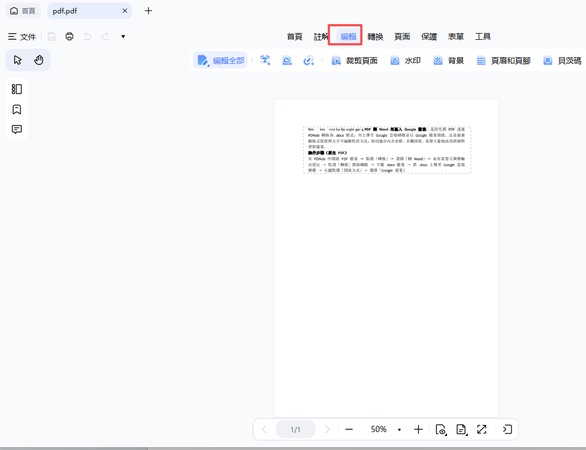Image resolution: width=586 pixels, height=450 pixels.
Task: Click the add image tool icon
Action: (x=287, y=60)
